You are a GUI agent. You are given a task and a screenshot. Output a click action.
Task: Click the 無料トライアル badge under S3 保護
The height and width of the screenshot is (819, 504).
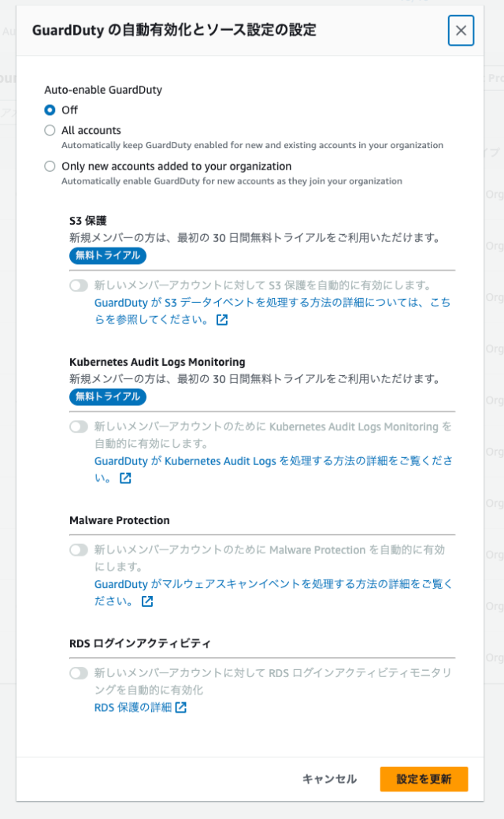pyautogui.click(x=107, y=255)
